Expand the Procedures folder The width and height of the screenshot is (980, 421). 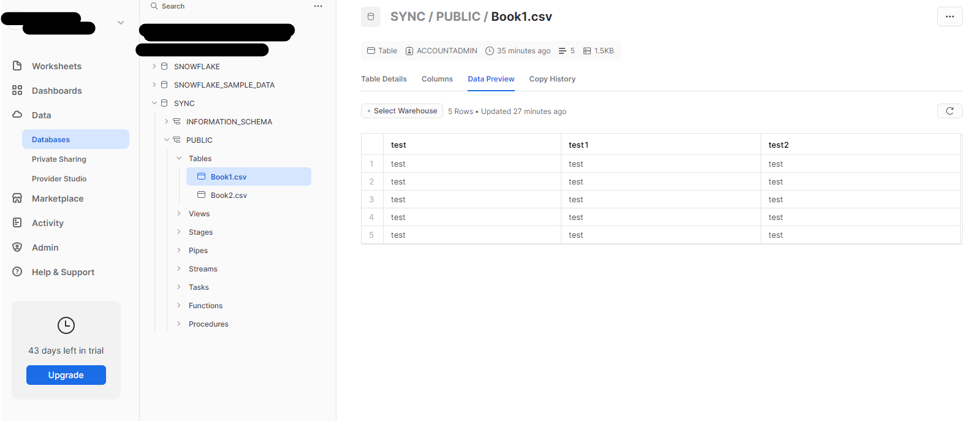[179, 324]
